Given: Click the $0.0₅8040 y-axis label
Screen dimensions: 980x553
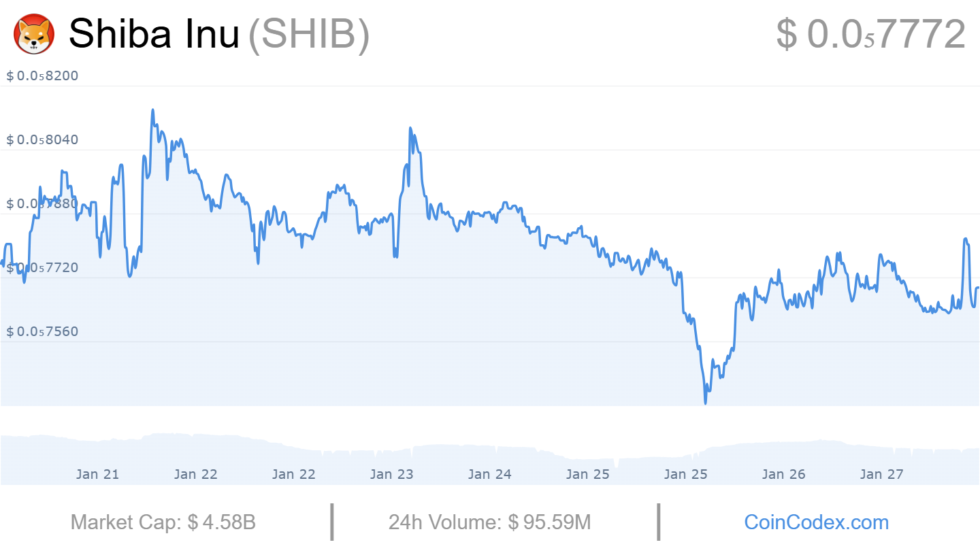Looking at the screenshot, I should coord(42,139).
